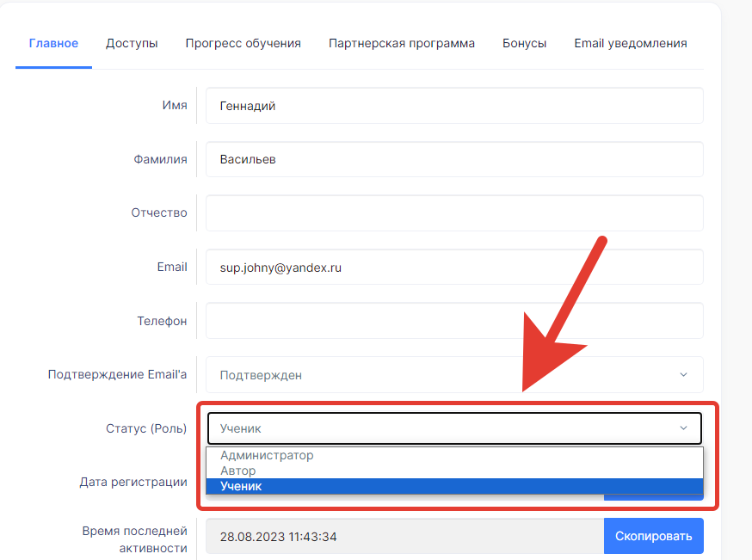
Task: Click the empty Отчество input field
Action: pyautogui.click(x=453, y=213)
